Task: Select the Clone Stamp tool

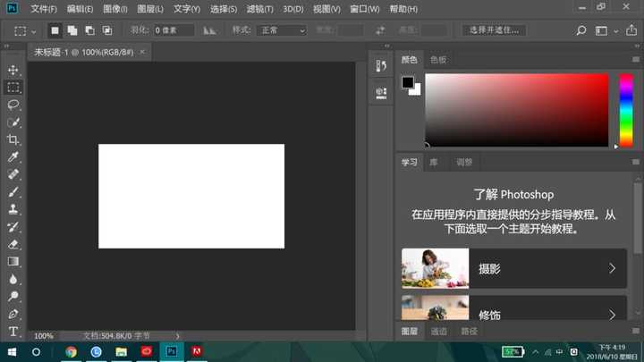Action: 13,209
